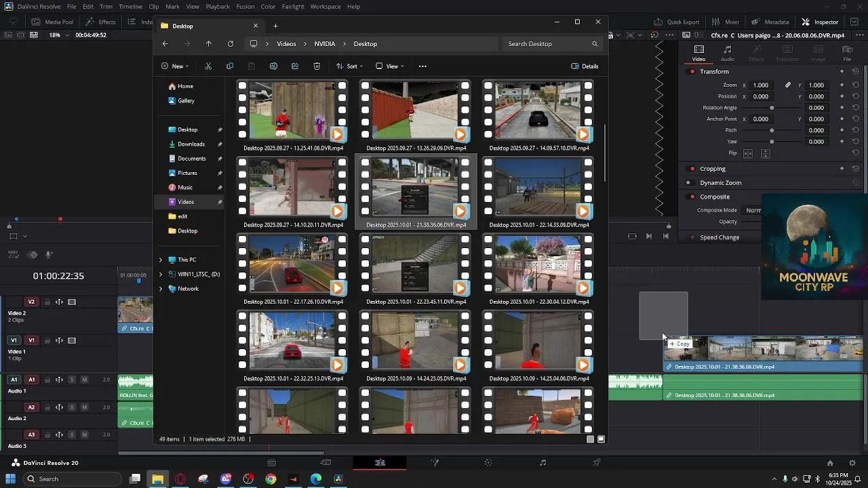Screen dimensions: 868x488
Task: Click the Quick Export button
Action: coord(677,22)
